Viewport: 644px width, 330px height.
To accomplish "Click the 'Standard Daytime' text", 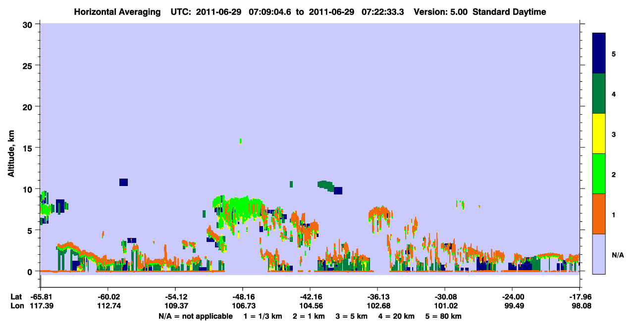I will pos(509,12).
